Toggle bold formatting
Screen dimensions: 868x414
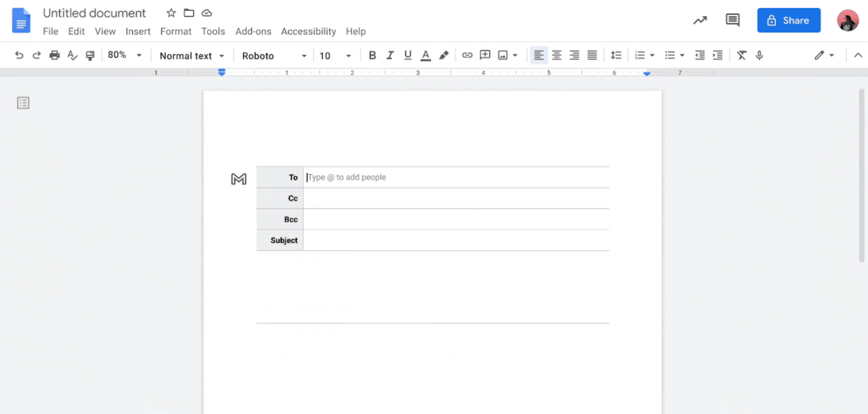372,55
